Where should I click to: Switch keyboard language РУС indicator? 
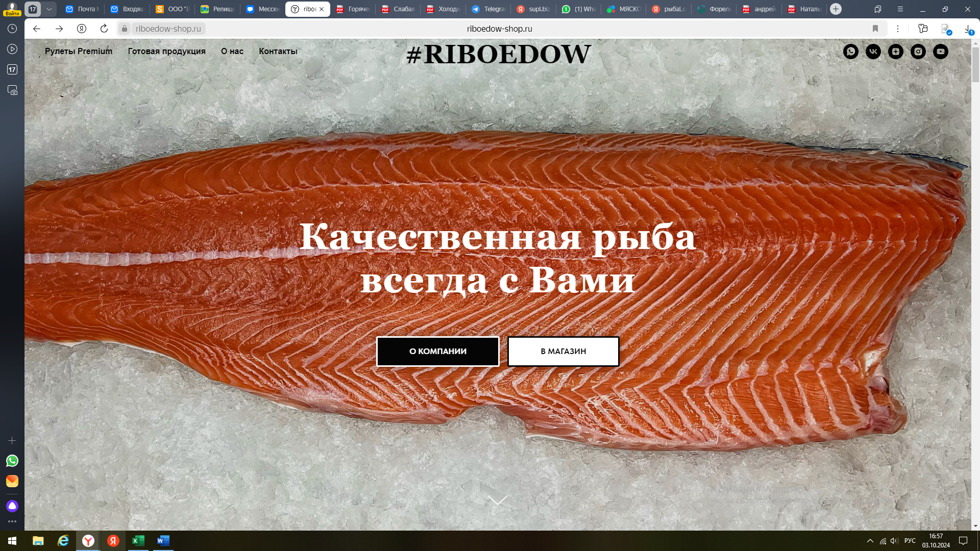coord(910,541)
